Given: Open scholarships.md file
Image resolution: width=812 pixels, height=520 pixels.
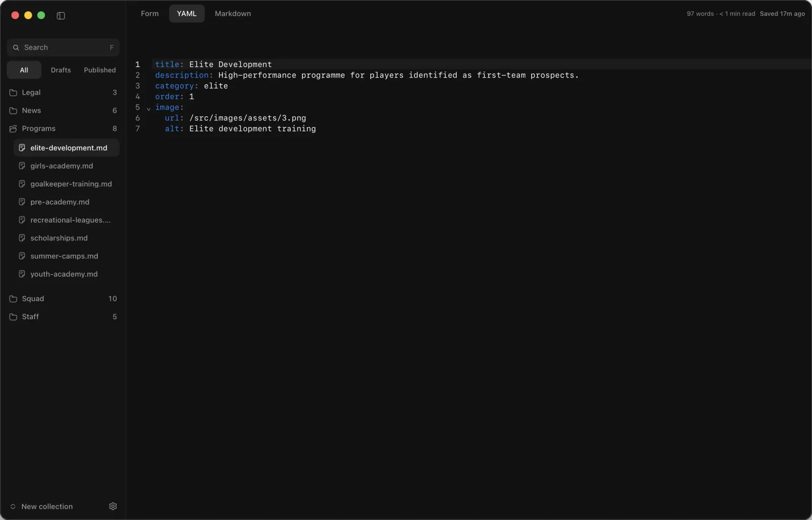Looking at the screenshot, I should [66, 238].
